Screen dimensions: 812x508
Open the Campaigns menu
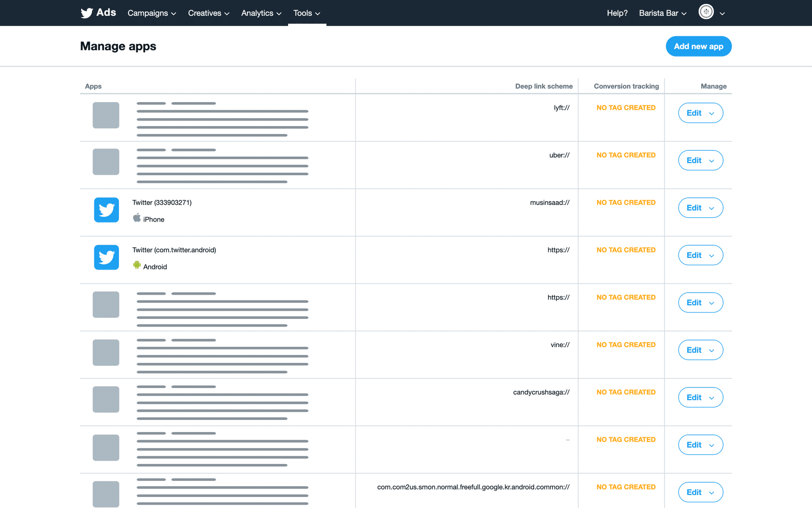[152, 13]
